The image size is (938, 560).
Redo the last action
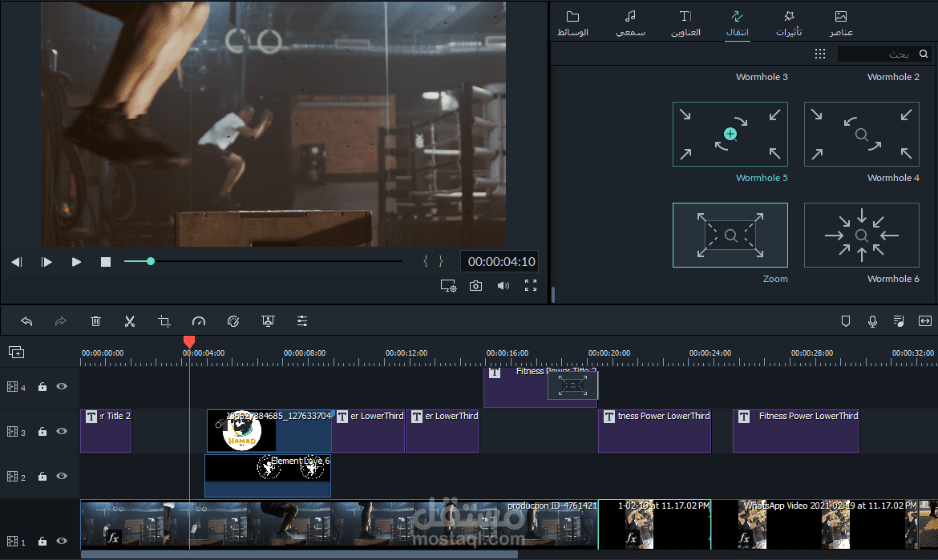point(60,321)
